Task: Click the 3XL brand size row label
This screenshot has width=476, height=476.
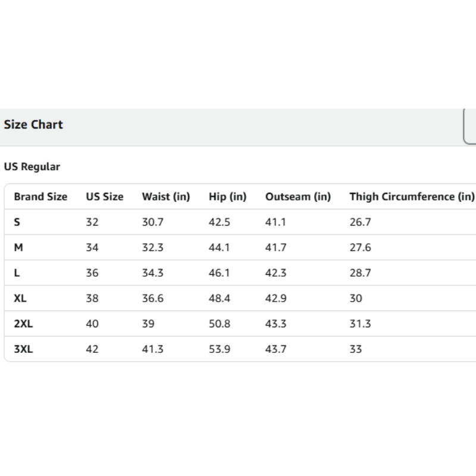Action: [23, 349]
